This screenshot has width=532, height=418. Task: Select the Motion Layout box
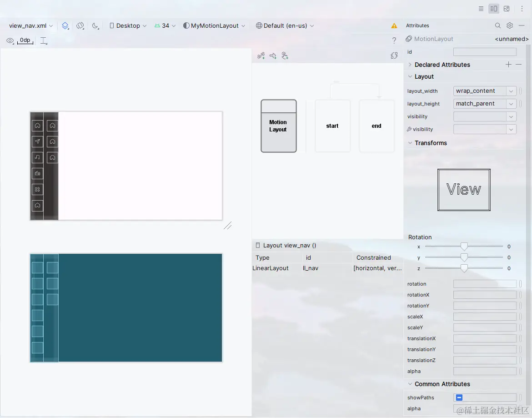point(279,126)
